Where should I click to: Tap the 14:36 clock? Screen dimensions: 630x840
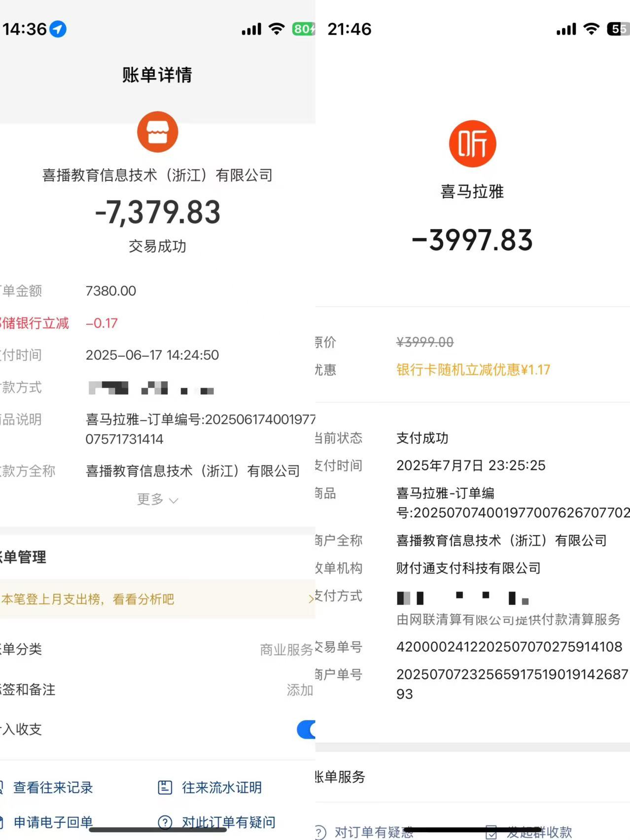pos(25,29)
